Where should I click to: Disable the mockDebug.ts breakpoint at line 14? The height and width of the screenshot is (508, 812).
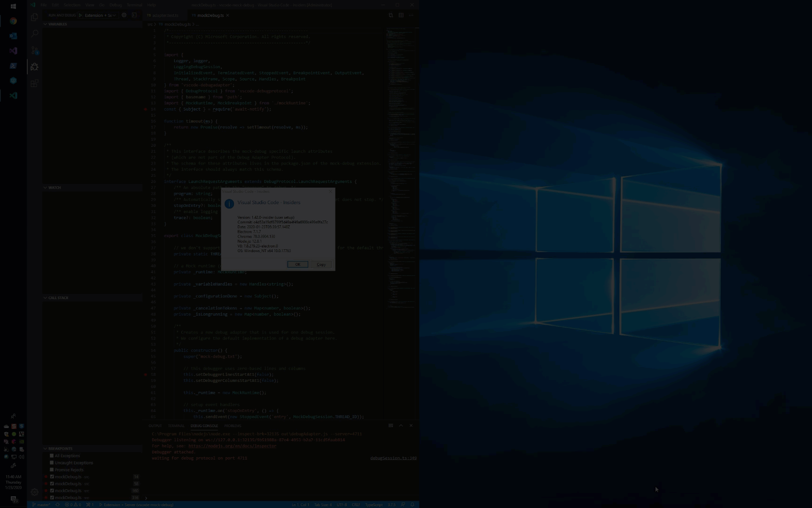pos(52,476)
